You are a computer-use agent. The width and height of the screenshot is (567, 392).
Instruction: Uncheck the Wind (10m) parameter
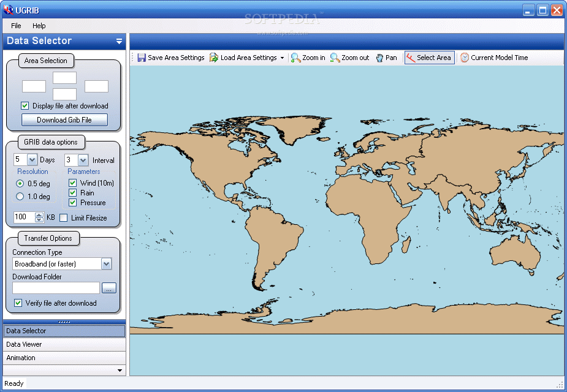(73, 183)
